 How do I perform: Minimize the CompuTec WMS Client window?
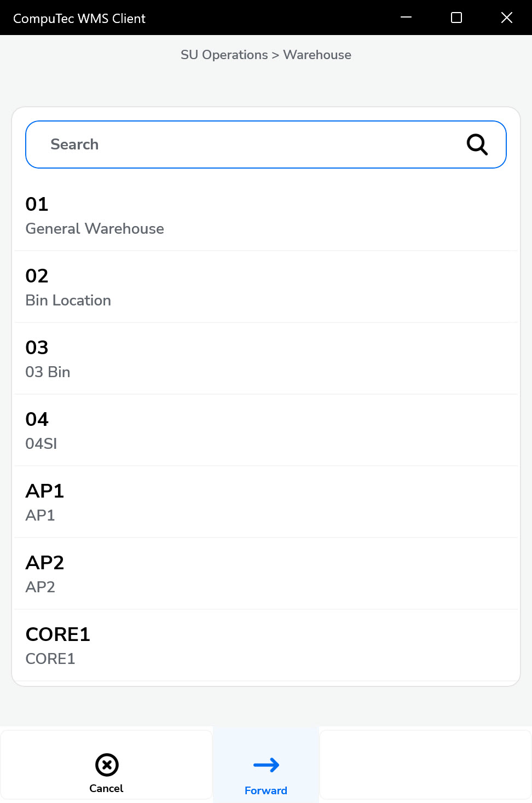[x=406, y=18]
